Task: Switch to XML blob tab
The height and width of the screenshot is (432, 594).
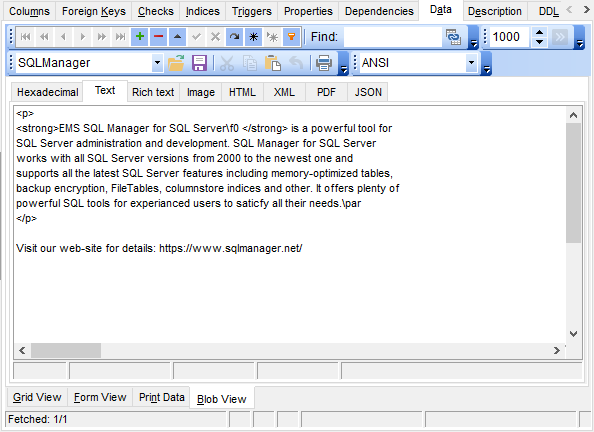Action: point(284,92)
